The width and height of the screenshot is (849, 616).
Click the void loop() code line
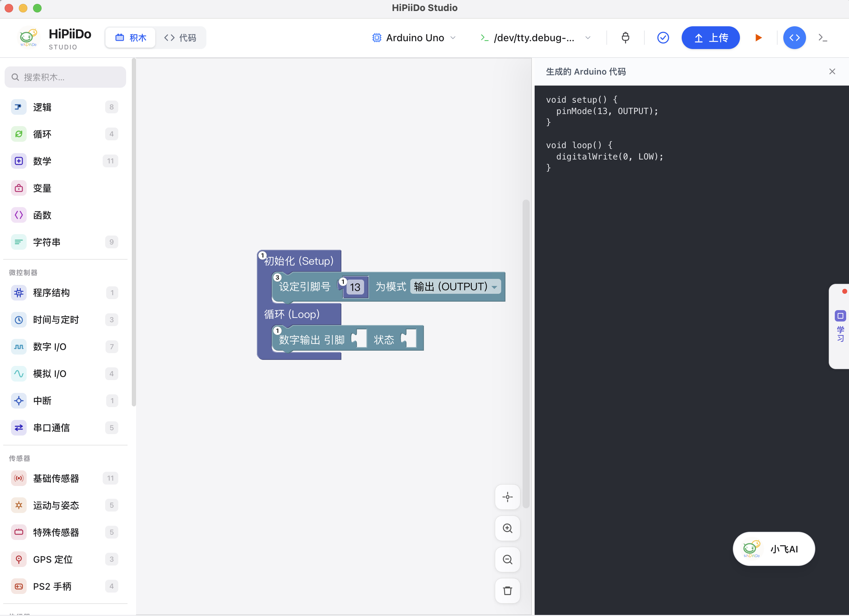click(x=579, y=145)
